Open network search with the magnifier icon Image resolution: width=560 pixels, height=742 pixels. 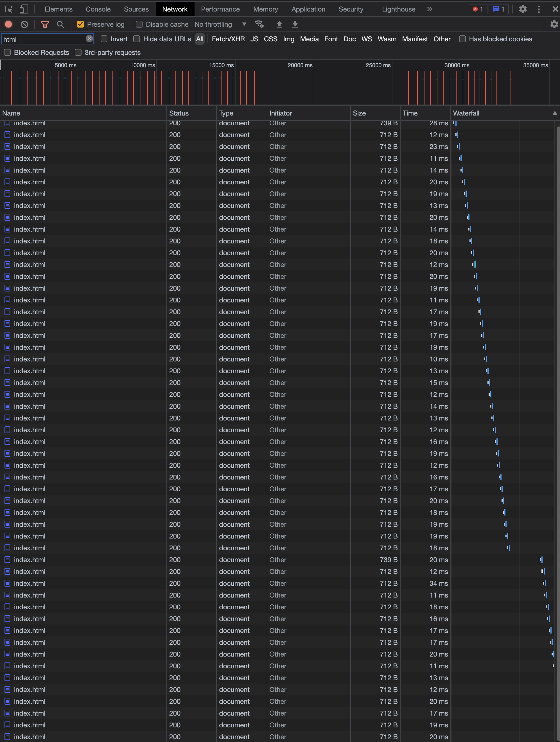click(60, 24)
